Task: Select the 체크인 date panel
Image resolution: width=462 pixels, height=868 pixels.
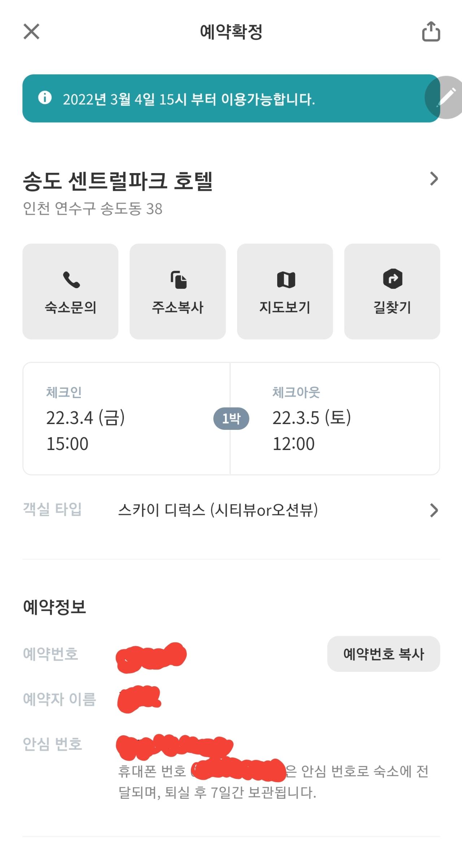Action: coord(126,419)
